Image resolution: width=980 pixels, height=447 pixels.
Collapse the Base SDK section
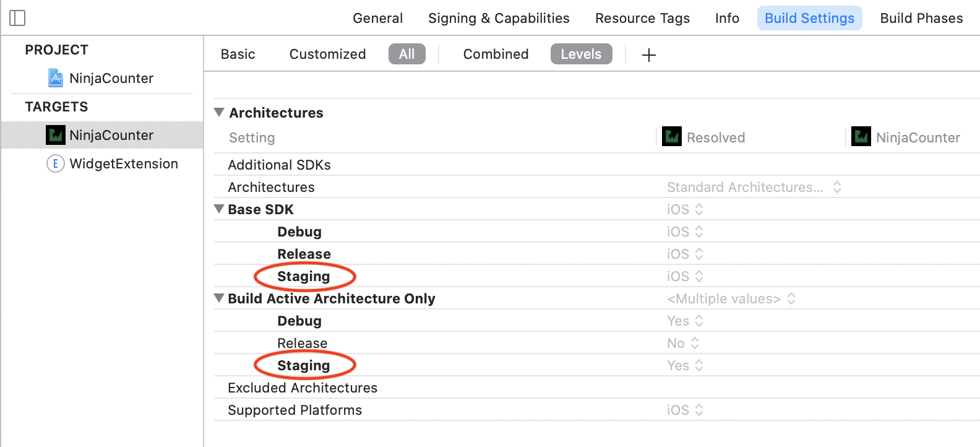(x=219, y=209)
